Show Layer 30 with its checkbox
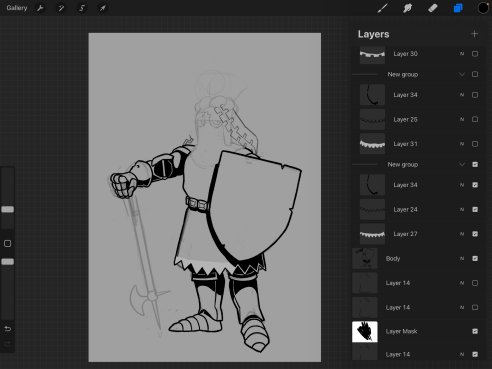The width and height of the screenshot is (492, 369). point(475,54)
